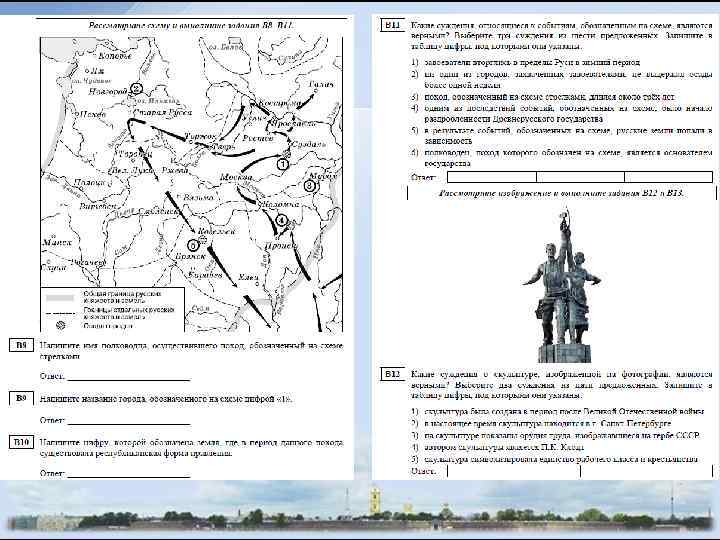The image size is (720, 540).
Task: Select the first B11 answer cell
Action: (492, 177)
